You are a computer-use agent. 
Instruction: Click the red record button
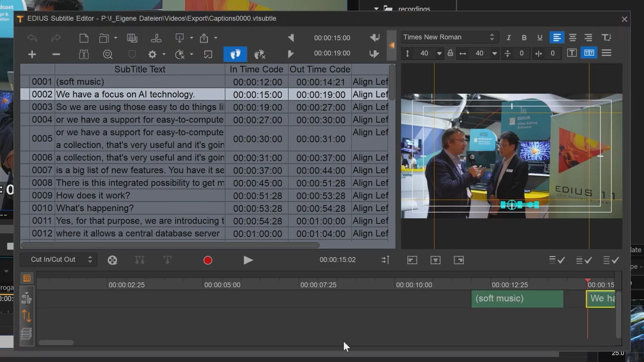(x=208, y=260)
